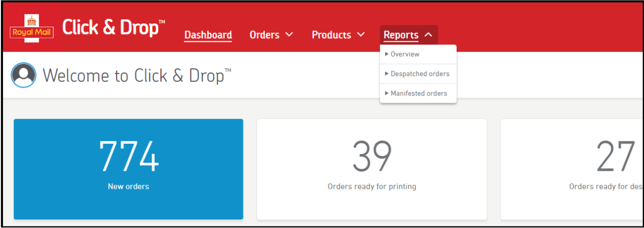Viewport: 644px width, 228px height.
Task: Click the Click & Drop title
Action: tap(114, 28)
